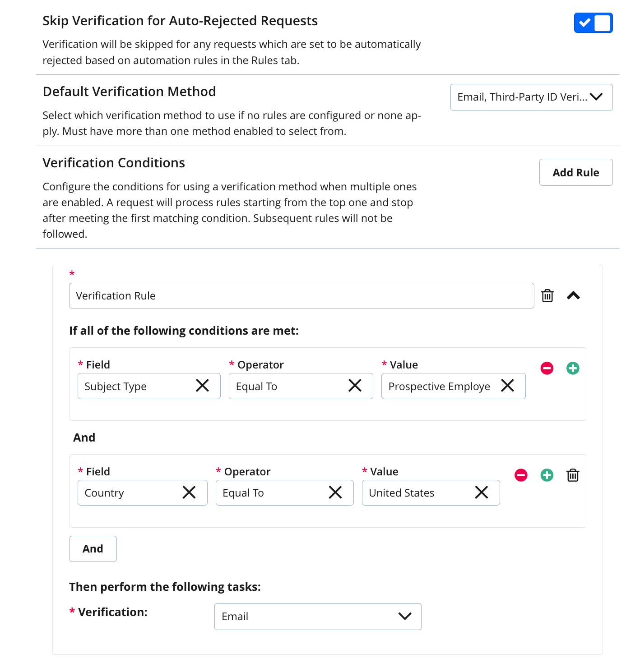
Task: Remove first condition with red minus icon
Action: tap(547, 368)
